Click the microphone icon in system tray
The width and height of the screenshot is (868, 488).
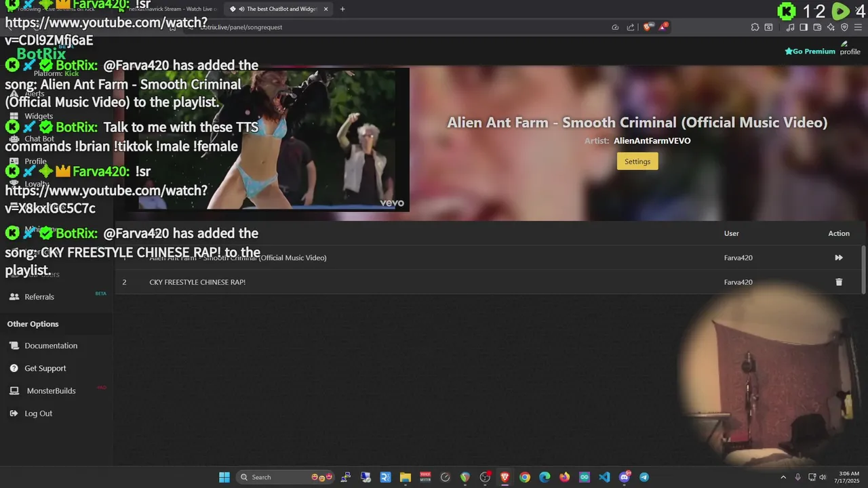tap(798, 477)
